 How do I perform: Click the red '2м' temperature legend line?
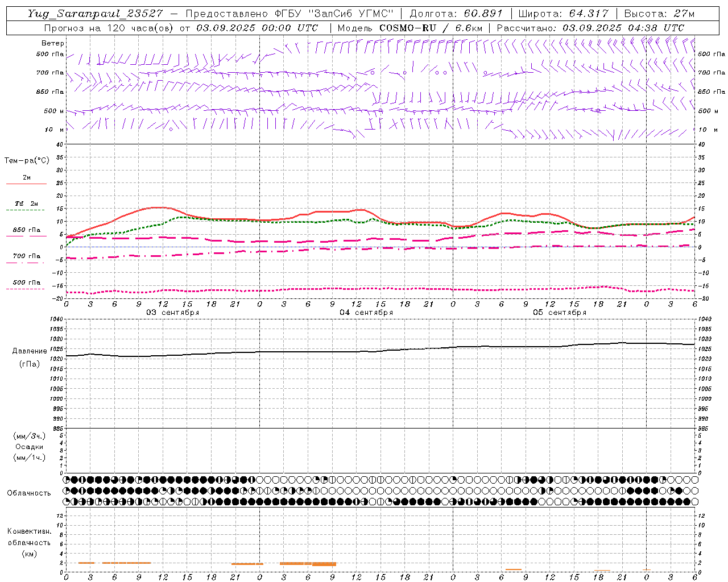(26, 184)
